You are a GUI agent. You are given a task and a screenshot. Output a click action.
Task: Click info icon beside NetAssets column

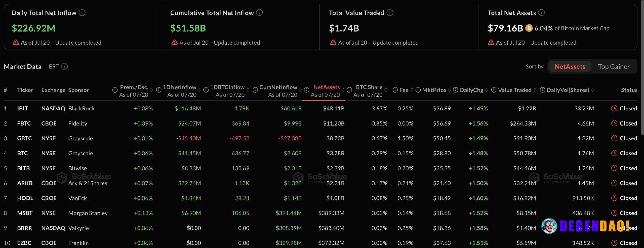[x=307, y=90]
